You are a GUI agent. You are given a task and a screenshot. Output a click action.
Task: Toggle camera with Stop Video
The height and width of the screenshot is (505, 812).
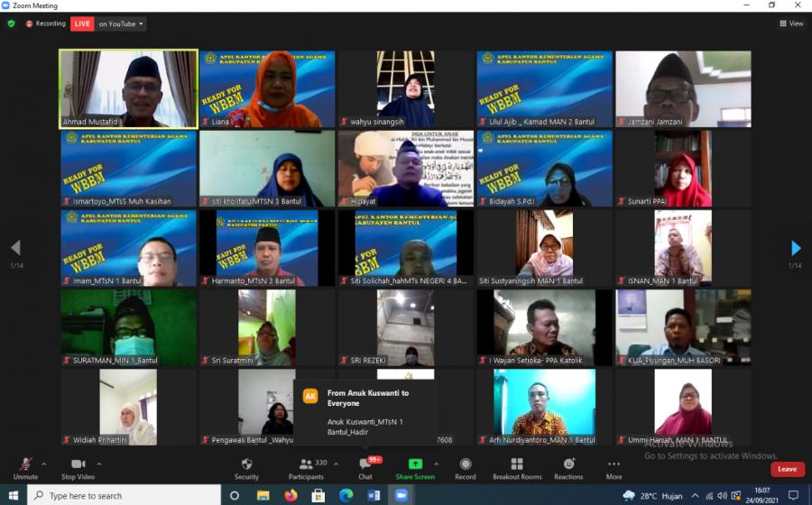(78, 467)
